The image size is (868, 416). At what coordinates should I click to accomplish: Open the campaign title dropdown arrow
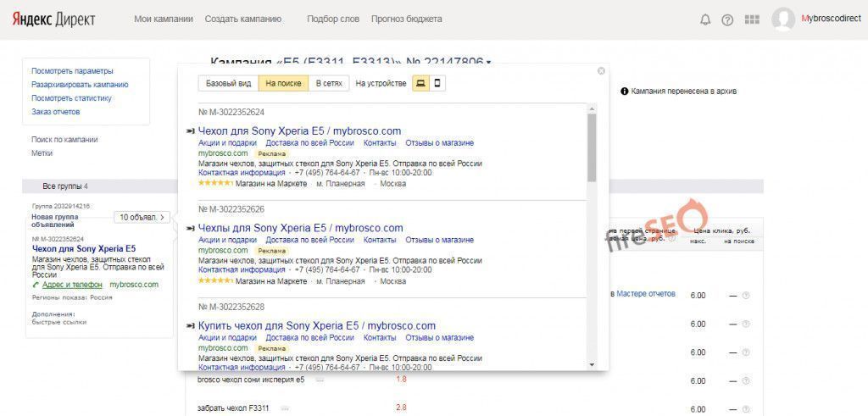489,62
